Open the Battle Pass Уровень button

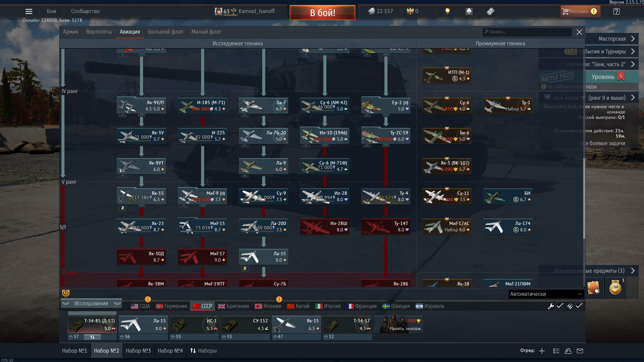click(x=612, y=77)
